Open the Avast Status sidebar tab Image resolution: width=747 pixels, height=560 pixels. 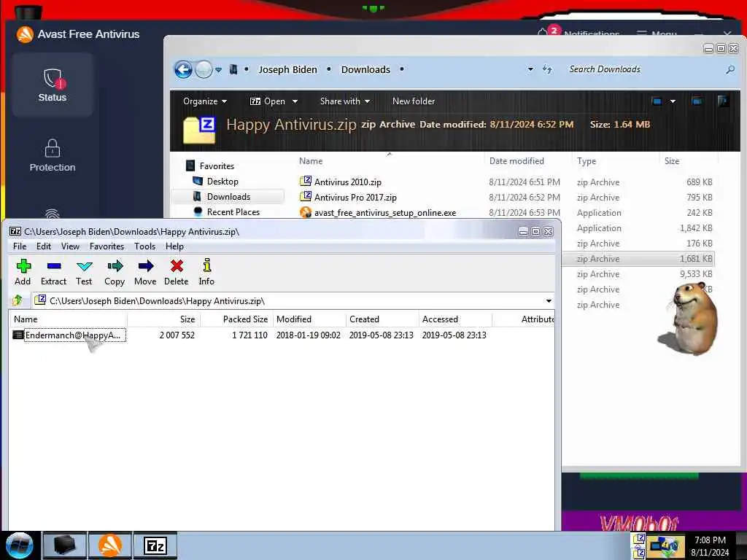point(53,85)
